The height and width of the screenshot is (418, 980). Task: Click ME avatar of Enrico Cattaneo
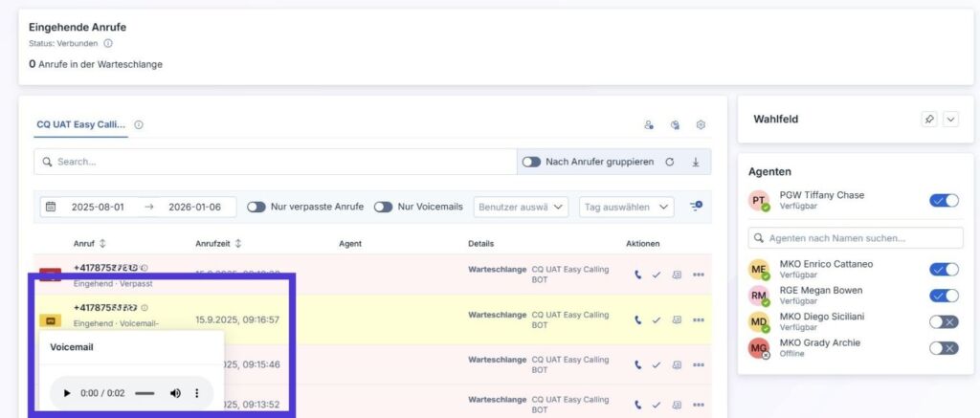click(759, 270)
